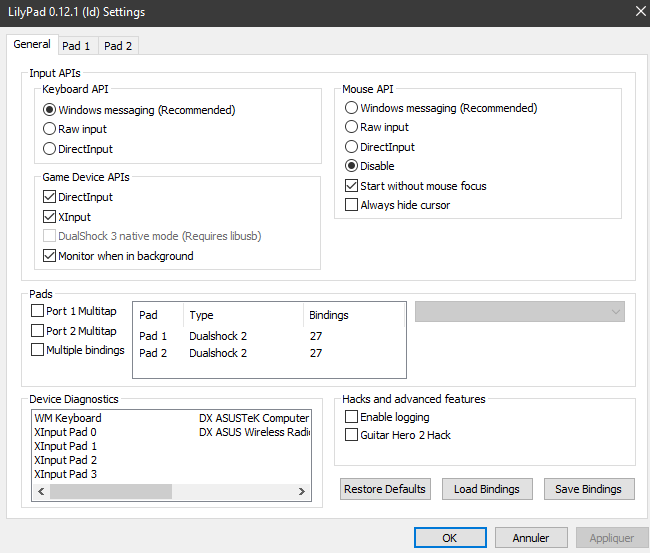Toggle Monitor when in background
This screenshot has height=553, width=650.
(x=50, y=256)
